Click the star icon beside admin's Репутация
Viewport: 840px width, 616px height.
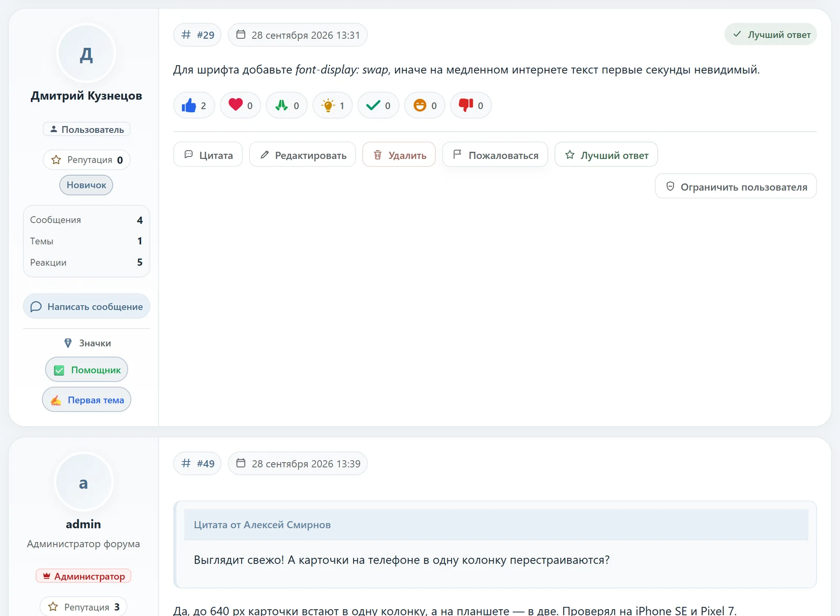(53, 607)
